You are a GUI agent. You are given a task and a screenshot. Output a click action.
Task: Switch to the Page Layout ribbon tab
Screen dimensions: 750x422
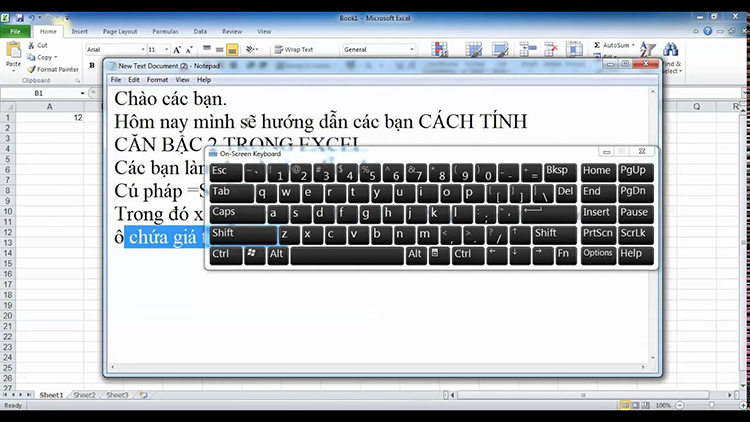pos(120,32)
